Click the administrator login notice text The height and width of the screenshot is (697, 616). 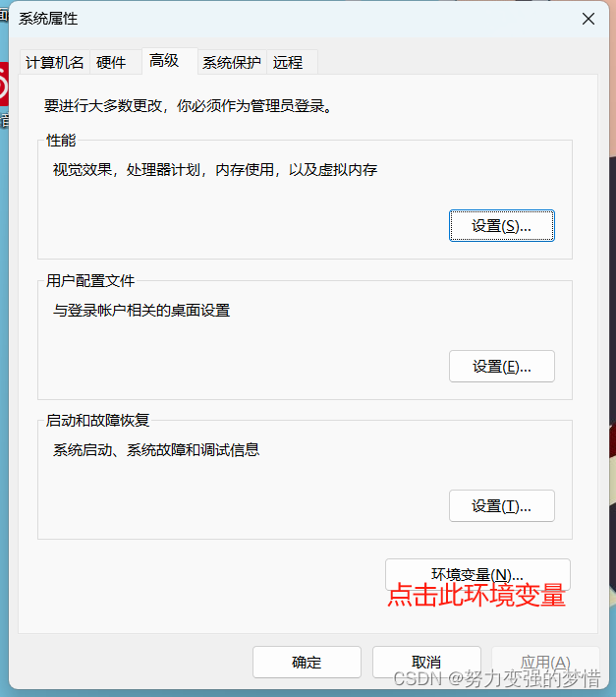[189, 106]
